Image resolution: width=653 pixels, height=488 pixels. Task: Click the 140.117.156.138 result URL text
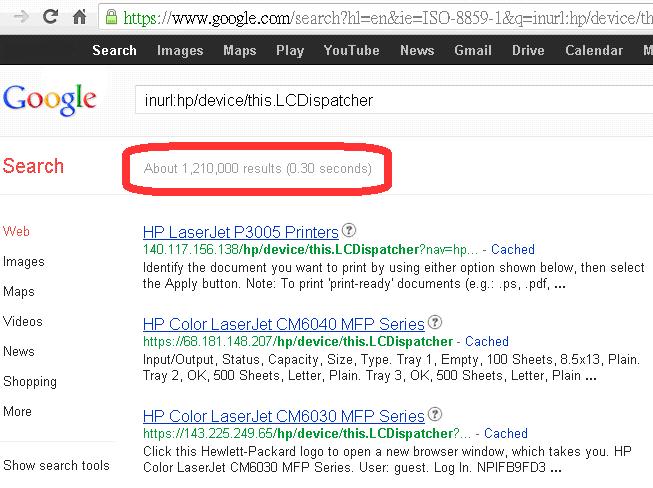[x=310, y=249]
